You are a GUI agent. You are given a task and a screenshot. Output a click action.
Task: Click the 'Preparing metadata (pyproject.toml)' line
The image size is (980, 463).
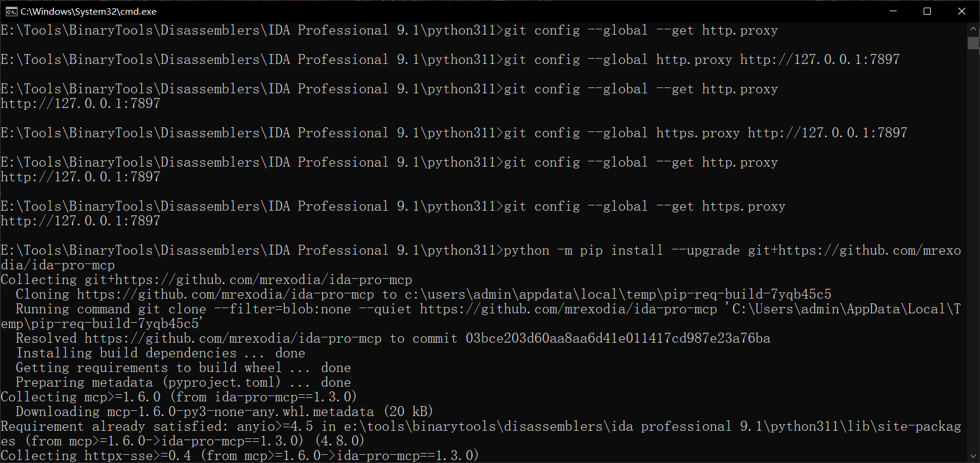pyautogui.click(x=183, y=383)
